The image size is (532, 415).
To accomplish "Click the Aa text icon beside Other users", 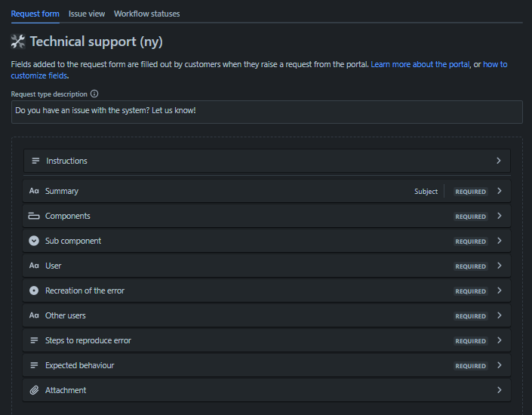I will tap(34, 315).
